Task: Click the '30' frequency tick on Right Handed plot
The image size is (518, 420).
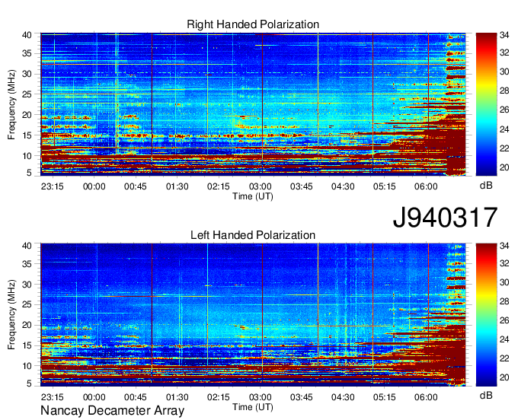Action: pyautogui.click(x=27, y=74)
